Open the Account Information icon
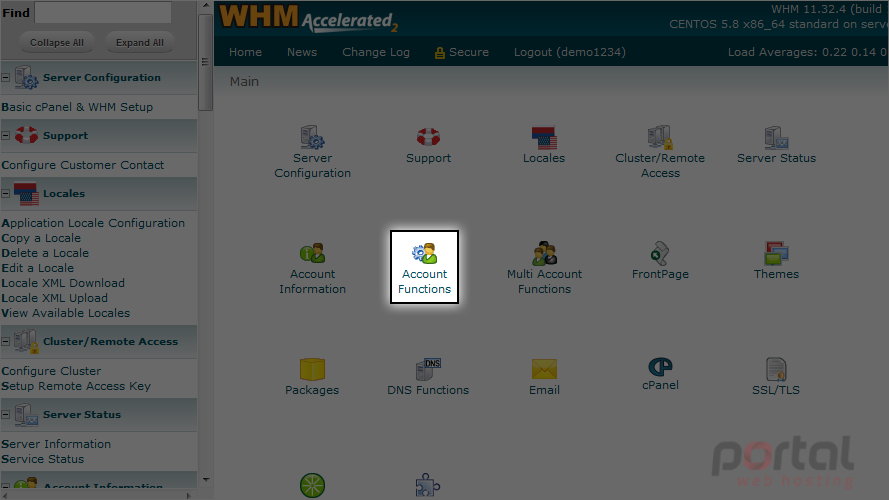889x500 pixels. click(312, 253)
